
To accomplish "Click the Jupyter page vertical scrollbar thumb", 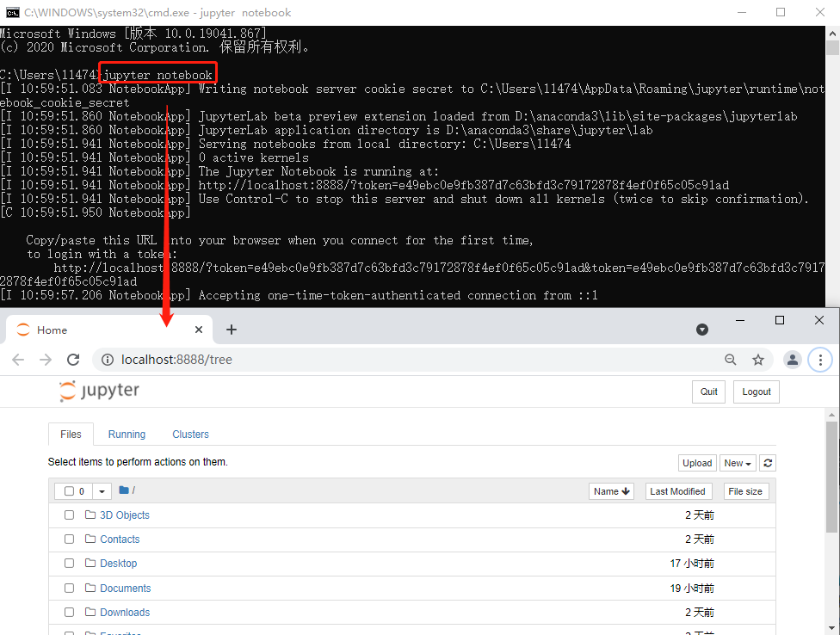I will [831, 477].
